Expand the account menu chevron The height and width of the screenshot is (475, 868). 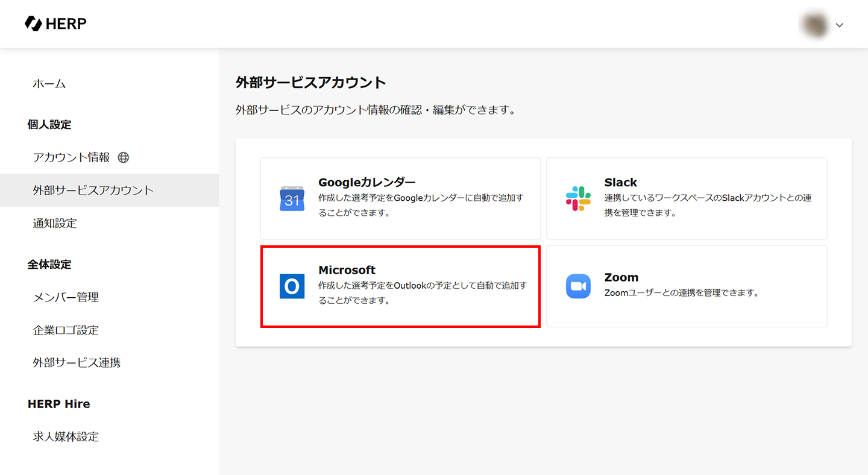839,25
